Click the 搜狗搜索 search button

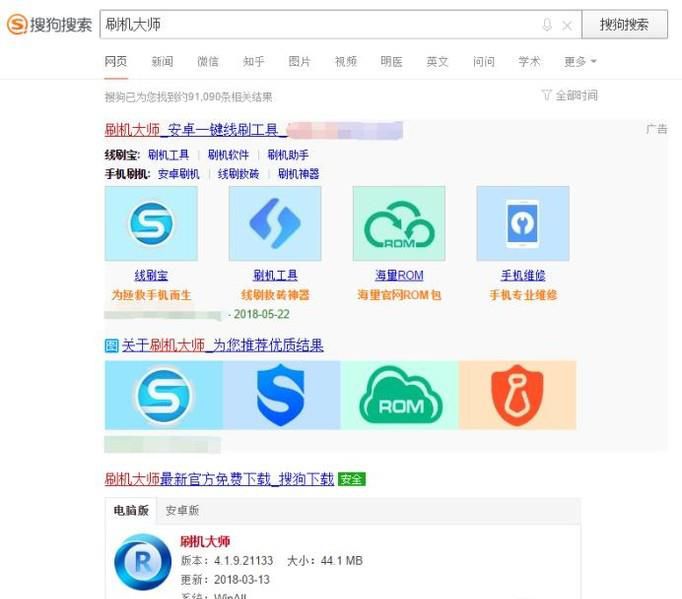click(x=625, y=24)
